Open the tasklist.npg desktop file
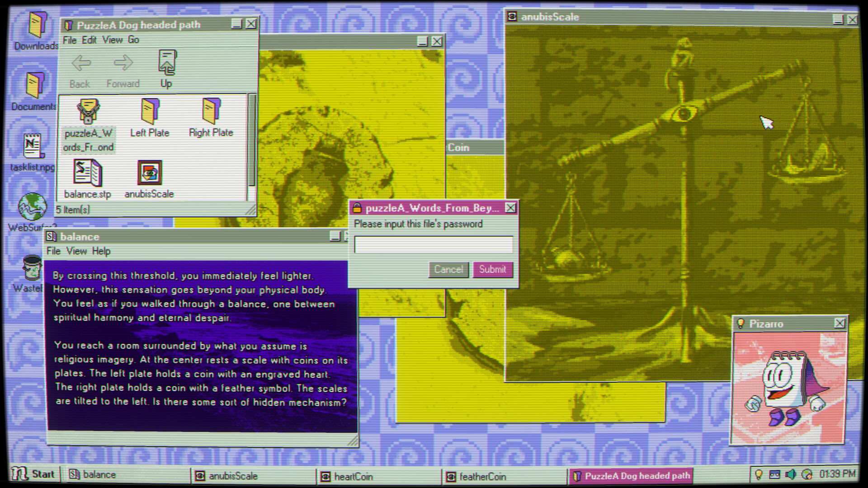Viewport: 868px width, 488px height. click(x=33, y=146)
